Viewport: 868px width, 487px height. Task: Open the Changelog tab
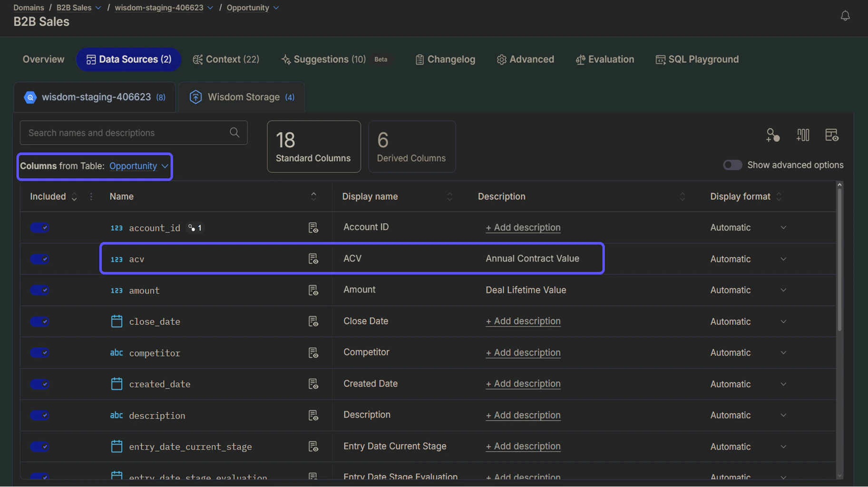point(445,59)
